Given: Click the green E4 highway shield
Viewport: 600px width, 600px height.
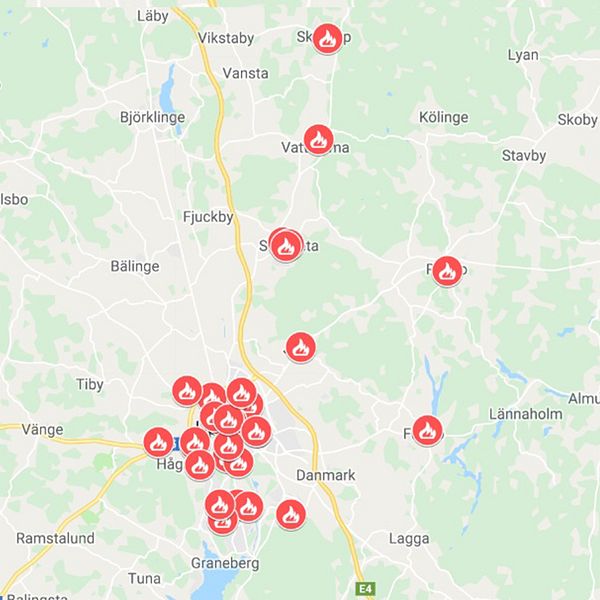Looking at the screenshot, I should point(366,589).
